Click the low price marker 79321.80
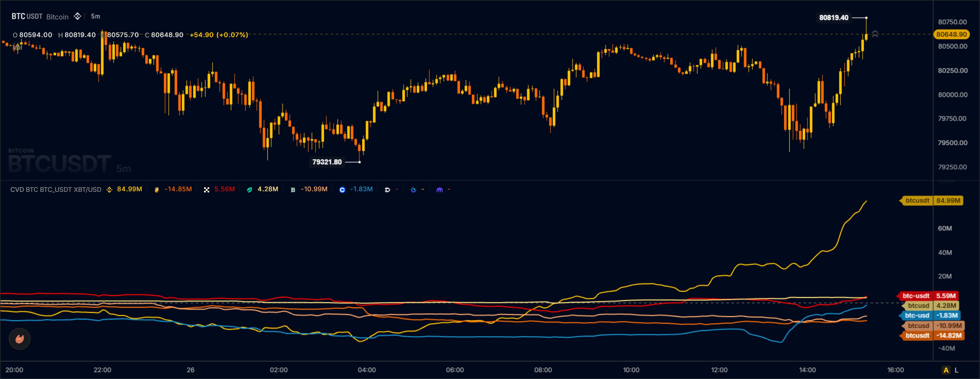The height and width of the screenshot is (379, 980). pyautogui.click(x=327, y=162)
